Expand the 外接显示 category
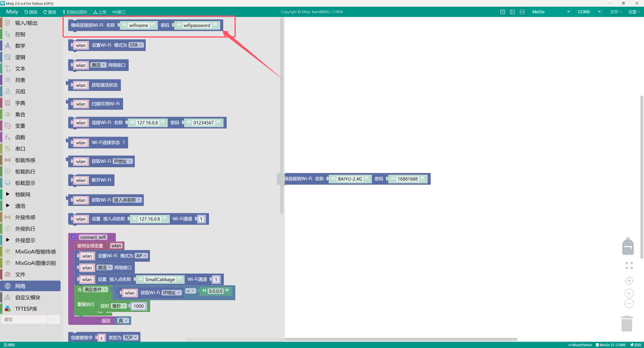The image size is (644, 348). pos(30,240)
